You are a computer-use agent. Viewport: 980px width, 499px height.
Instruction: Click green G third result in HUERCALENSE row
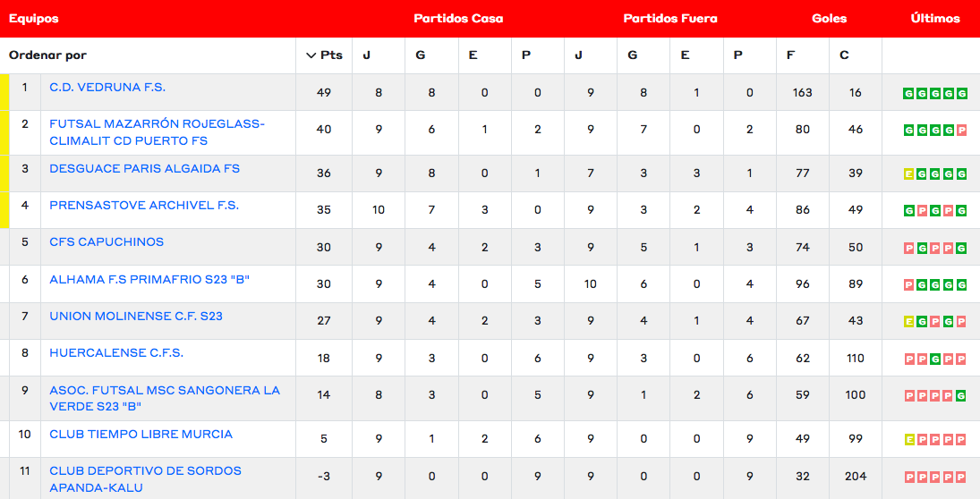(x=935, y=359)
